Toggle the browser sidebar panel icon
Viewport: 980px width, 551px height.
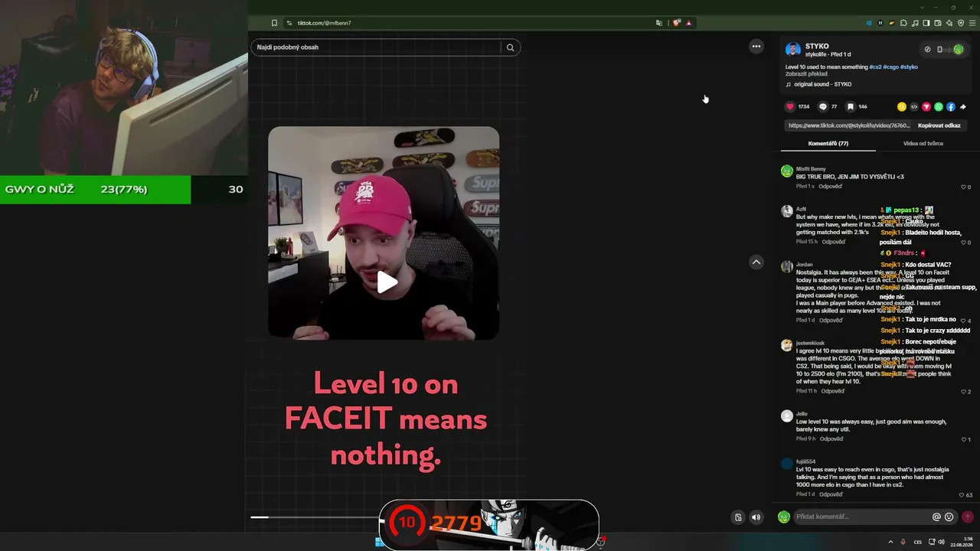(926, 23)
